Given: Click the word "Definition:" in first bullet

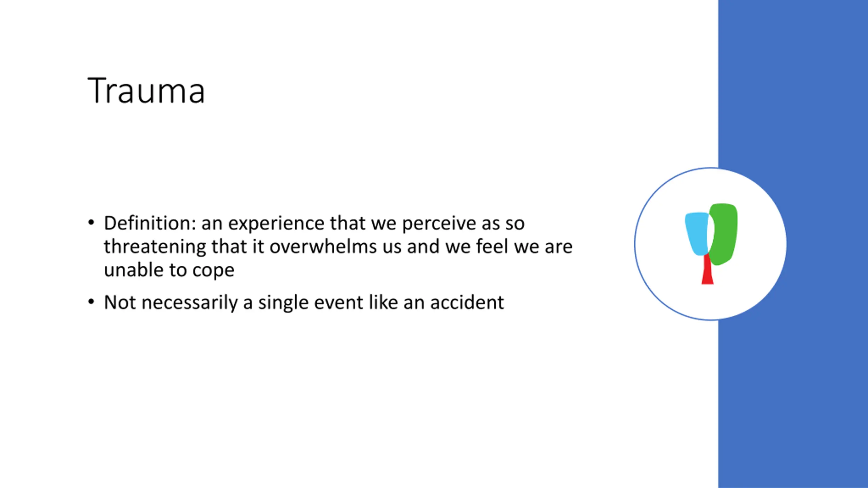Looking at the screenshot, I should point(150,223).
